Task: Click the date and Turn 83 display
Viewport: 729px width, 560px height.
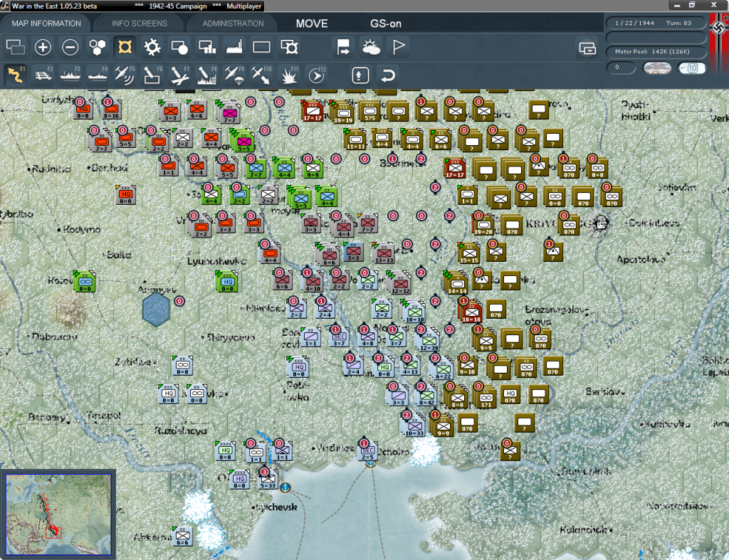Action: click(656, 23)
